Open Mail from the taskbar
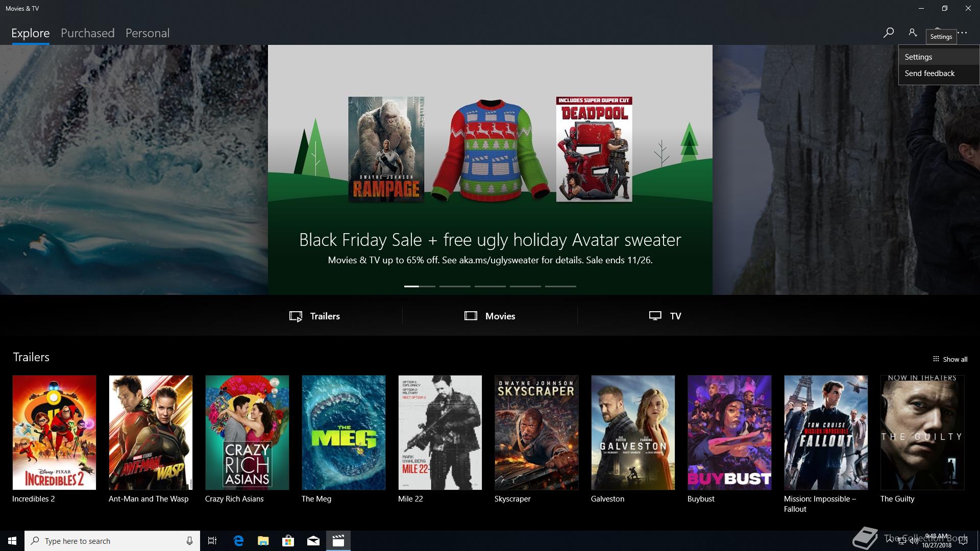The width and height of the screenshot is (980, 551). [313, 541]
